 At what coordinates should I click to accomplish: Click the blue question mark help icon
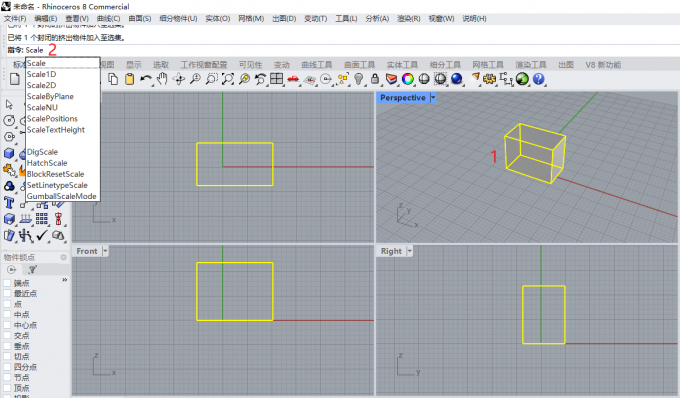(539, 79)
